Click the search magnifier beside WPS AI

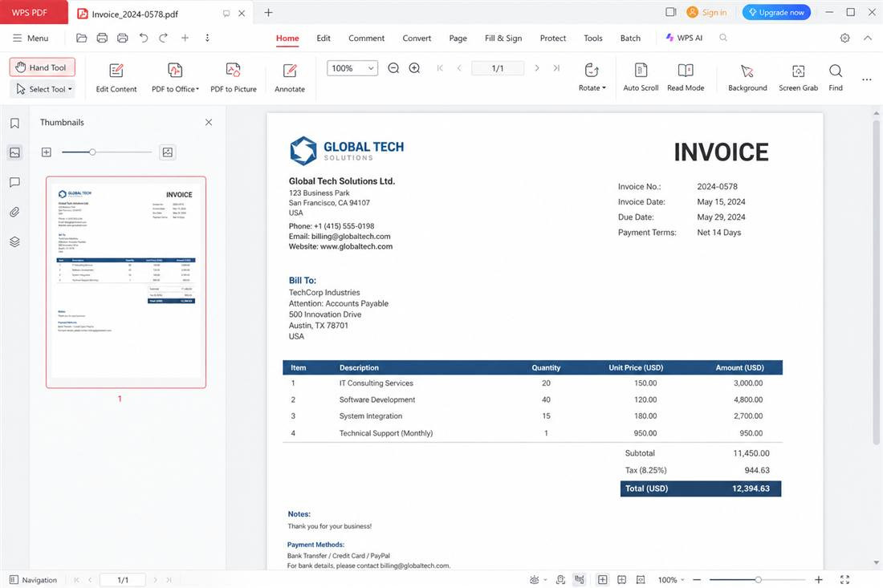point(723,38)
